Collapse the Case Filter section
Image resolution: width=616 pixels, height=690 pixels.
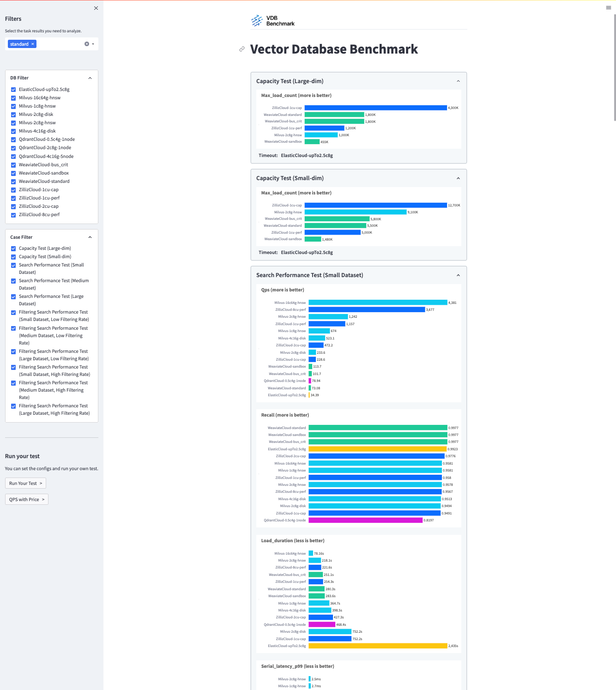pyautogui.click(x=90, y=237)
